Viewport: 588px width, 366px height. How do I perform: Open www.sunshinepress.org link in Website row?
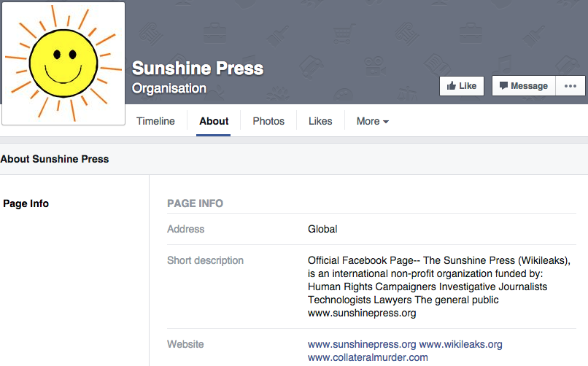click(x=362, y=344)
